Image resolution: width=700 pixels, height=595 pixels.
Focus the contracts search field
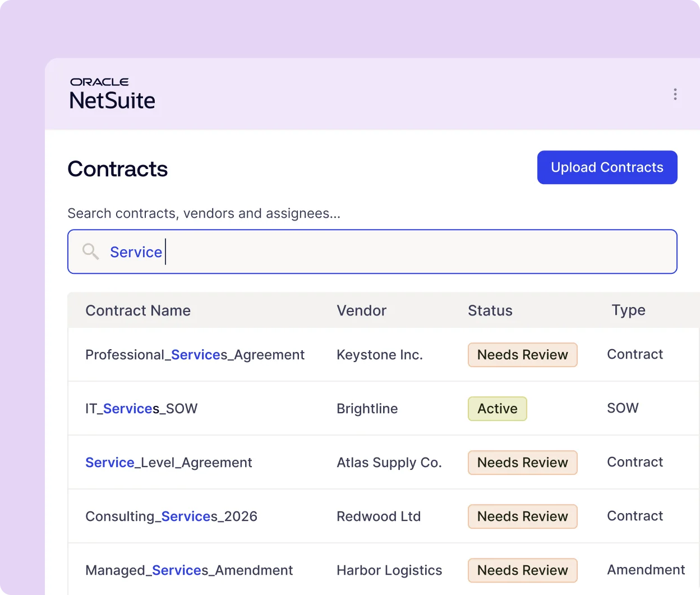[x=372, y=251]
